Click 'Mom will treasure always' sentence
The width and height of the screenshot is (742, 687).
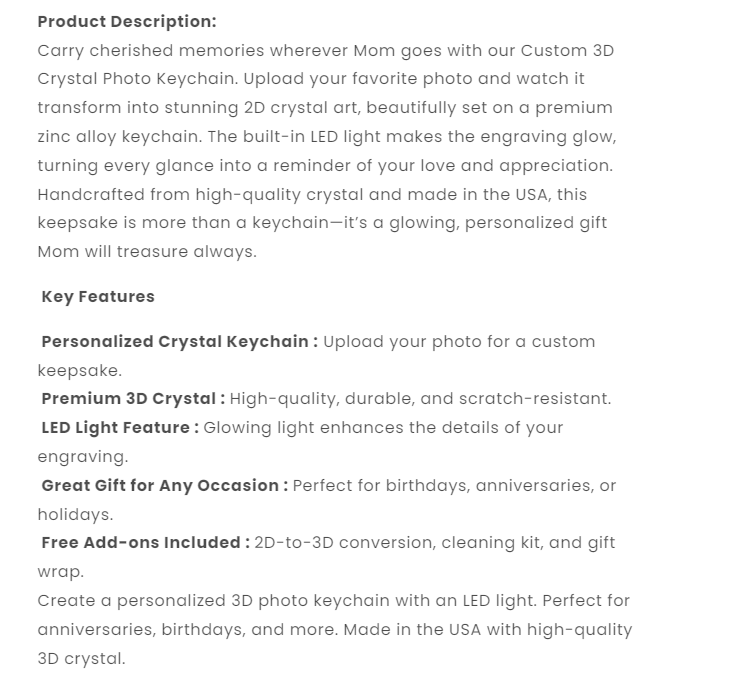point(147,252)
